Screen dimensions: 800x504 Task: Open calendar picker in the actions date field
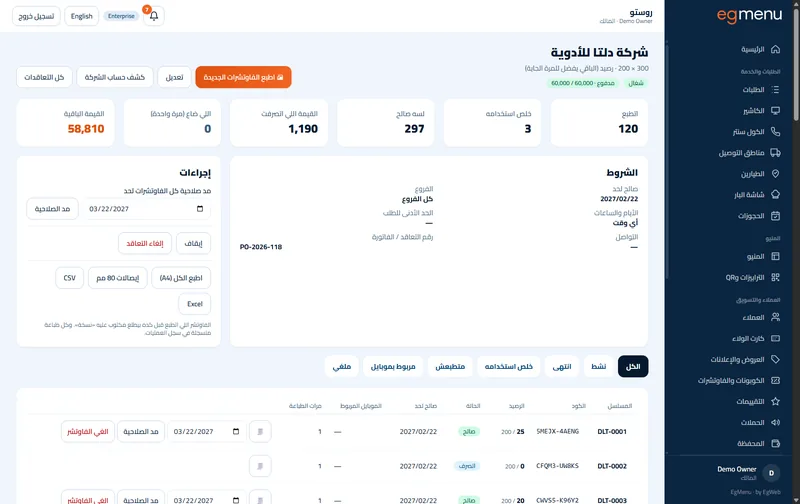click(x=200, y=209)
